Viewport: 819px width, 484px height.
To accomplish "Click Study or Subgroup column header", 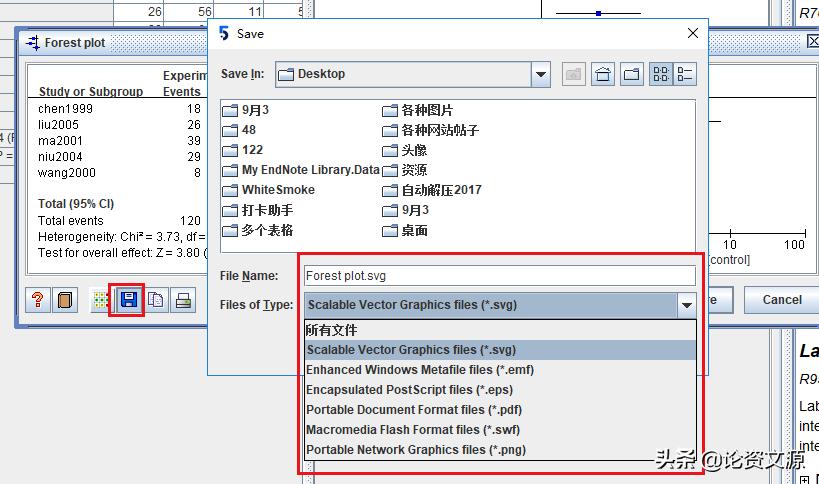I will pos(91,92).
